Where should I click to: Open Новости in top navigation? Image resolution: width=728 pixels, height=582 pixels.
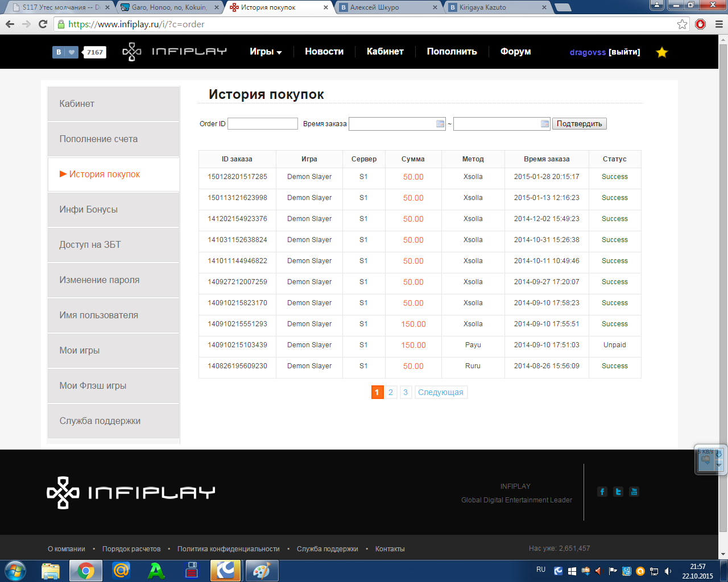(x=324, y=52)
